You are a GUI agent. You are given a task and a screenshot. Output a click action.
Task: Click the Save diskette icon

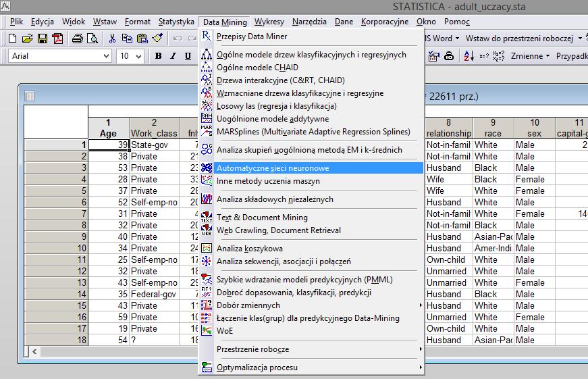tap(43, 39)
